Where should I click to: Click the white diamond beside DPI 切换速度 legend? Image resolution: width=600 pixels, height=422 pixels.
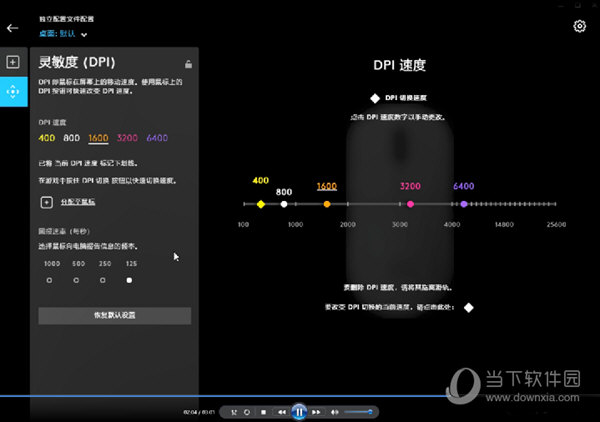click(x=375, y=98)
